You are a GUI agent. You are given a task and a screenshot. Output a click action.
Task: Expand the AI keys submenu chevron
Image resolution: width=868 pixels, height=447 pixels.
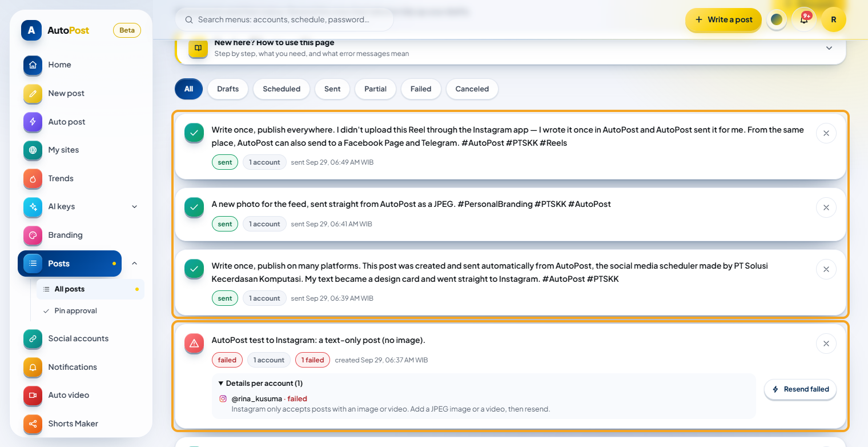coord(135,206)
